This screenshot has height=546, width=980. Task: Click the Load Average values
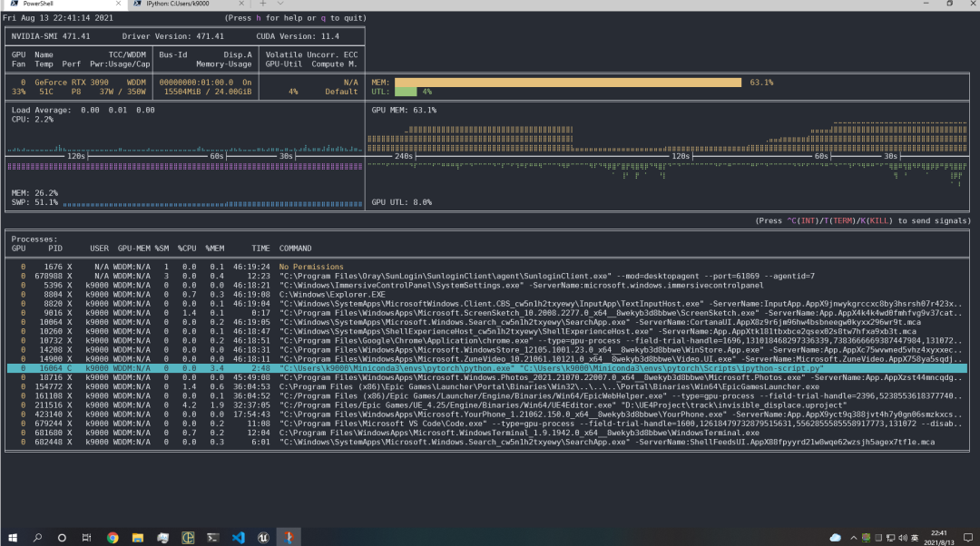pyautogui.click(x=117, y=110)
